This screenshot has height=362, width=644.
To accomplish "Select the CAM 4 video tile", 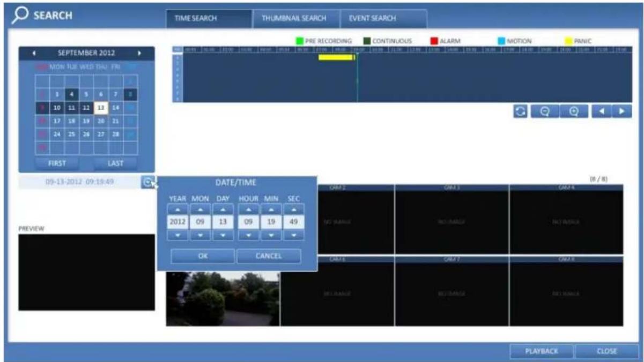I will [566, 219].
